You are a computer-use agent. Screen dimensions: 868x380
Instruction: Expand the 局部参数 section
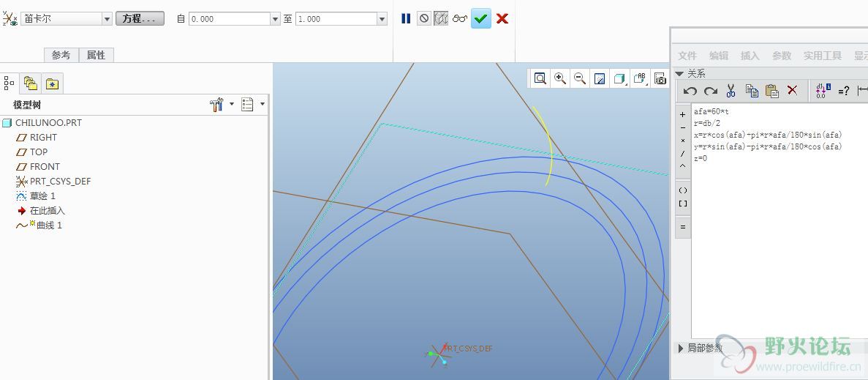click(x=681, y=349)
